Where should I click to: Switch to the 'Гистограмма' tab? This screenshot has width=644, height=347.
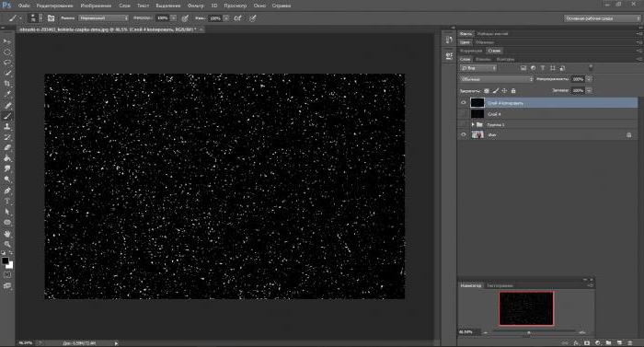click(500, 285)
